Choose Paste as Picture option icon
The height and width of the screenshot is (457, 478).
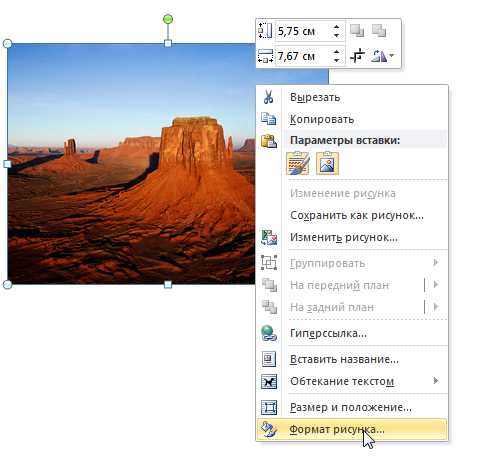coord(327,163)
